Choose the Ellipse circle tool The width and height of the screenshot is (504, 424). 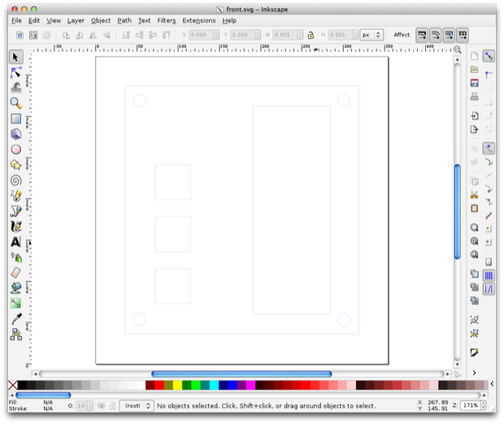15,150
